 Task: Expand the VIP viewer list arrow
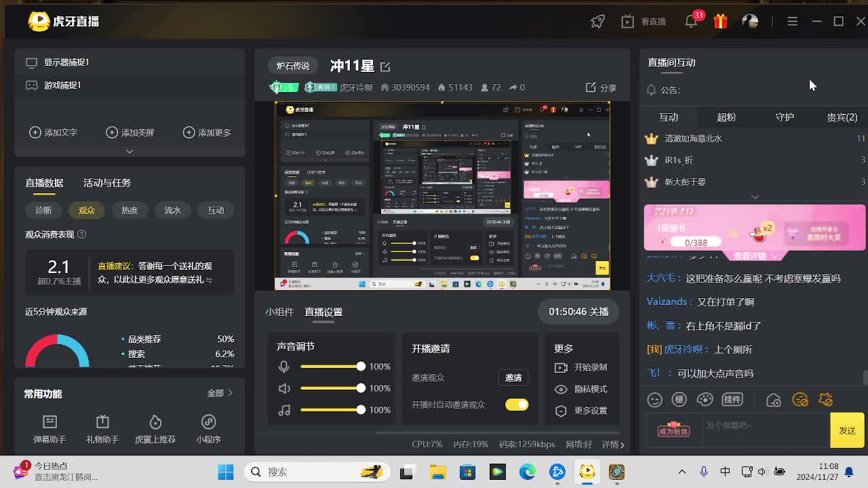click(755, 197)
